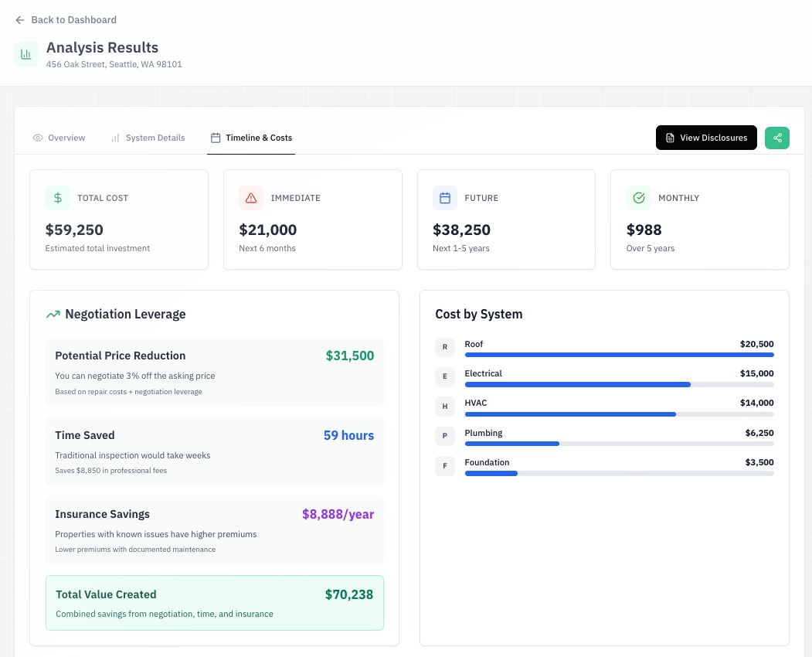
Task: Select the R badge for Roof
Action: point(444,347)
